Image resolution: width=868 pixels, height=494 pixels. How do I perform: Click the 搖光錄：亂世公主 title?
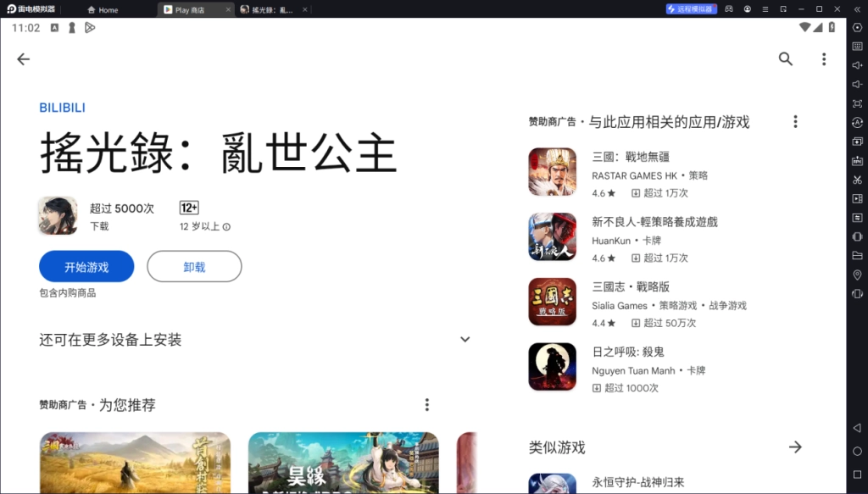[219, 153]
